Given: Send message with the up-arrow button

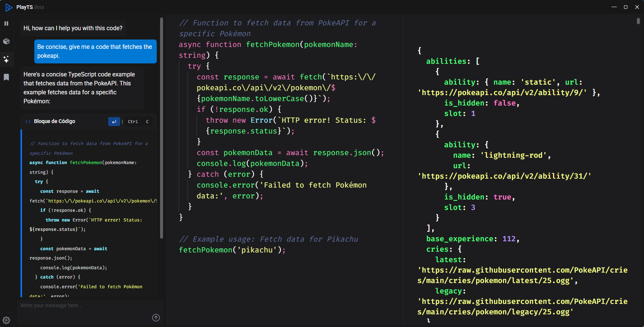Looking at the screenshot, I should click(156, 318).
